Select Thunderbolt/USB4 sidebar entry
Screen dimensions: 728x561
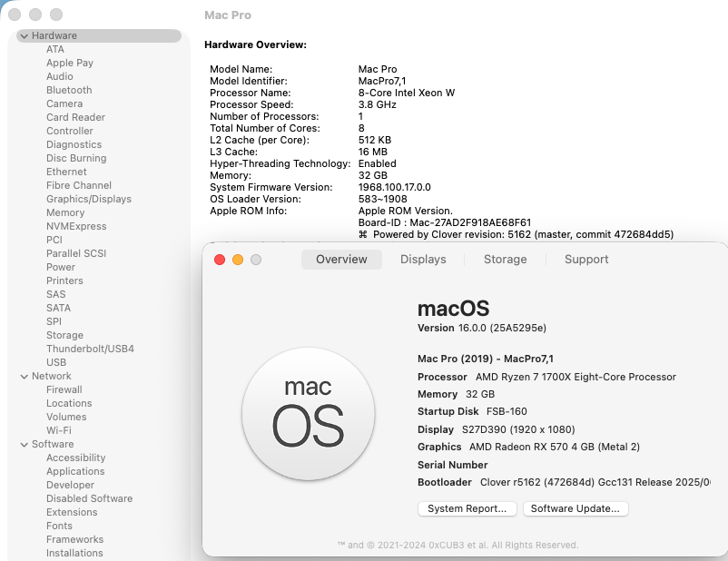(90, 349)
